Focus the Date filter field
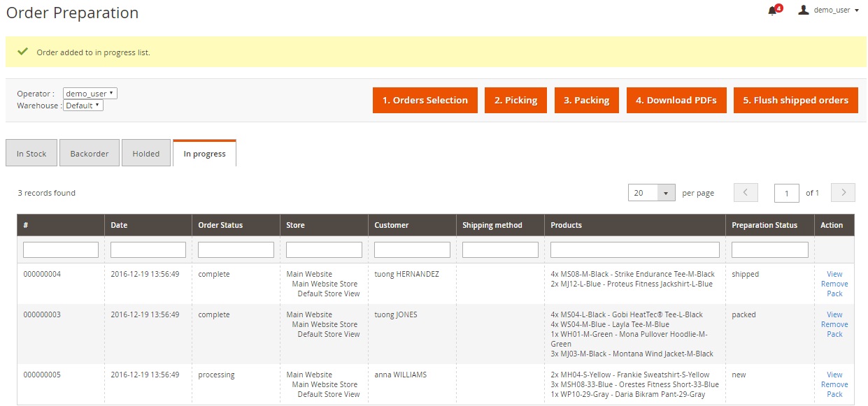Viewport: 868px width, 406px height. (148, 249)
